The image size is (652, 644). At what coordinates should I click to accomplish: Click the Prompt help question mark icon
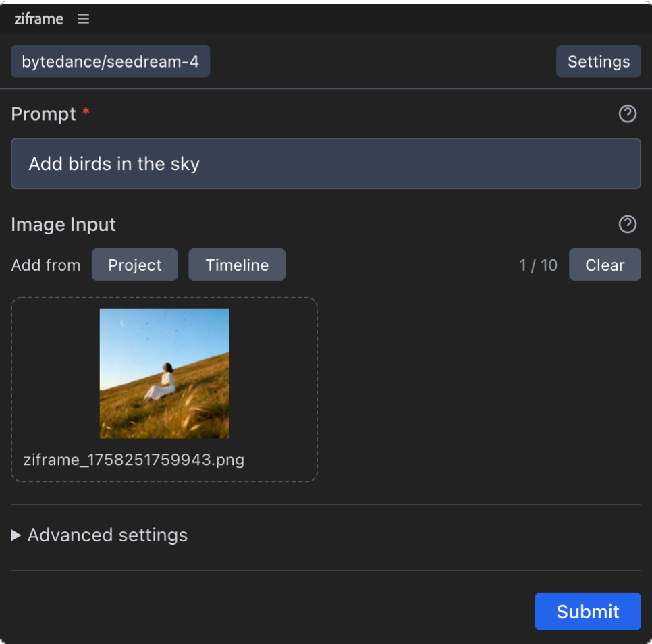tap(627, 114)
